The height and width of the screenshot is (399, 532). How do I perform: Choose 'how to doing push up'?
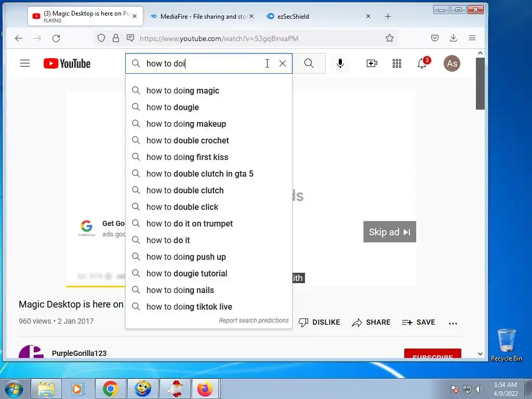tap(209, 257)
